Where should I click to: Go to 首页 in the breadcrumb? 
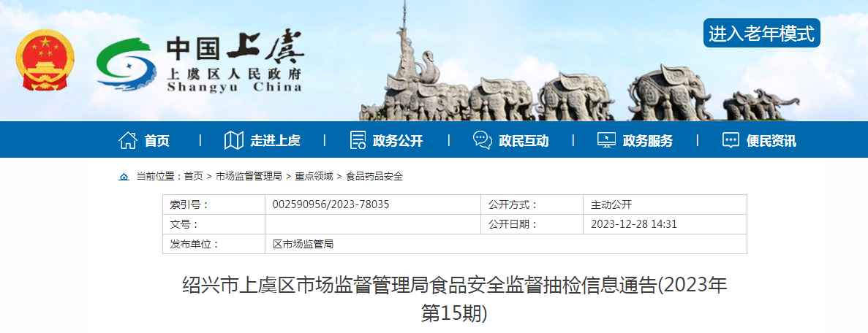(x=193, y=177)
